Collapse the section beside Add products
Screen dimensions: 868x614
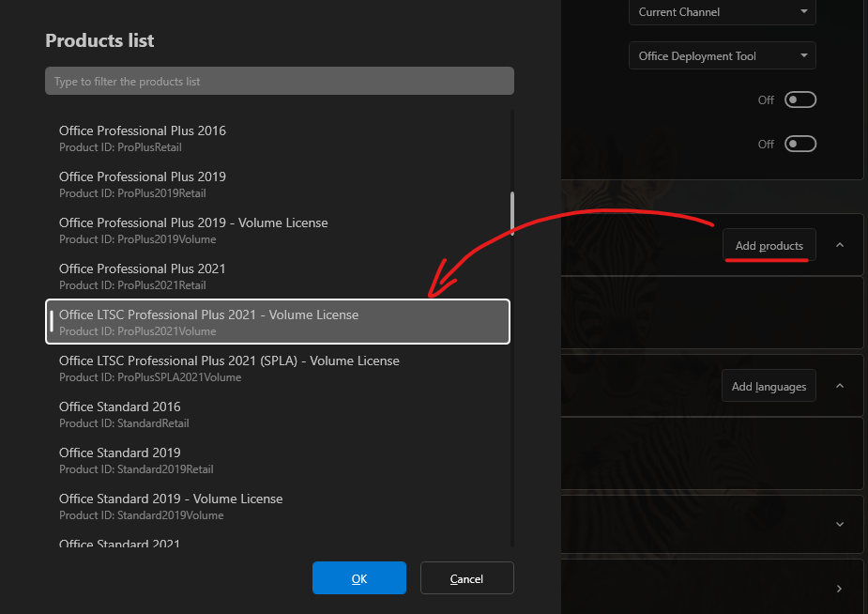[840, 245]
